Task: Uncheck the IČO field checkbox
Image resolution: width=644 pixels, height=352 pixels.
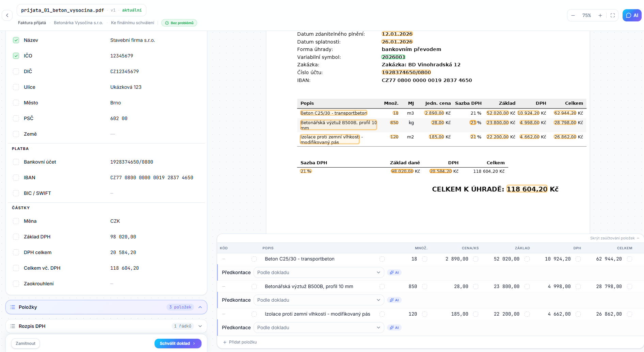Action: point(16,56)
